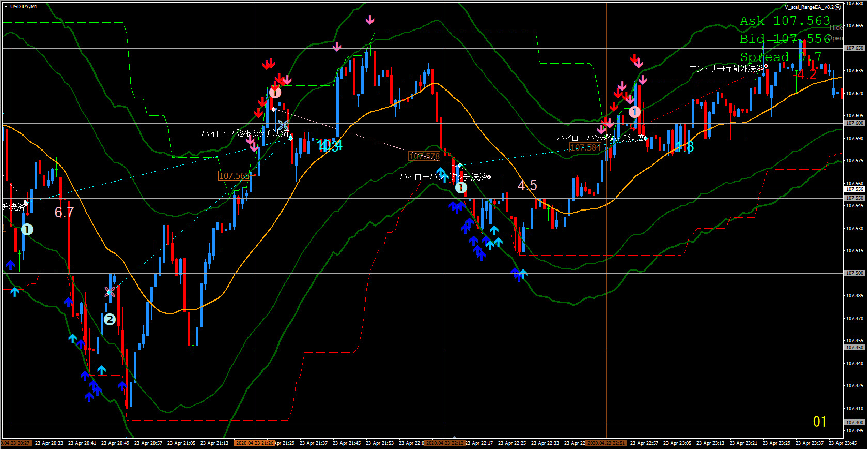Click the Open button beside the Bid price
868x450 pixels.
point(835,38)
